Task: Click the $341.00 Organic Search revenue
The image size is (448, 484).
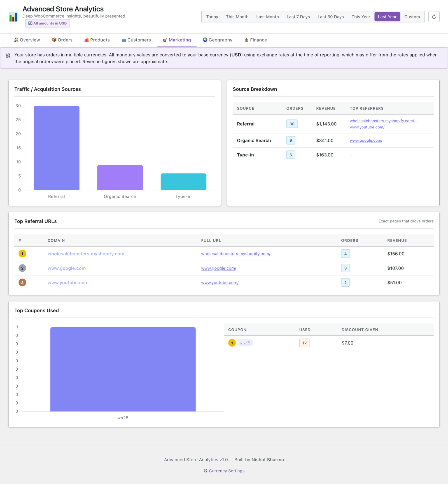Action: point(325,140)
